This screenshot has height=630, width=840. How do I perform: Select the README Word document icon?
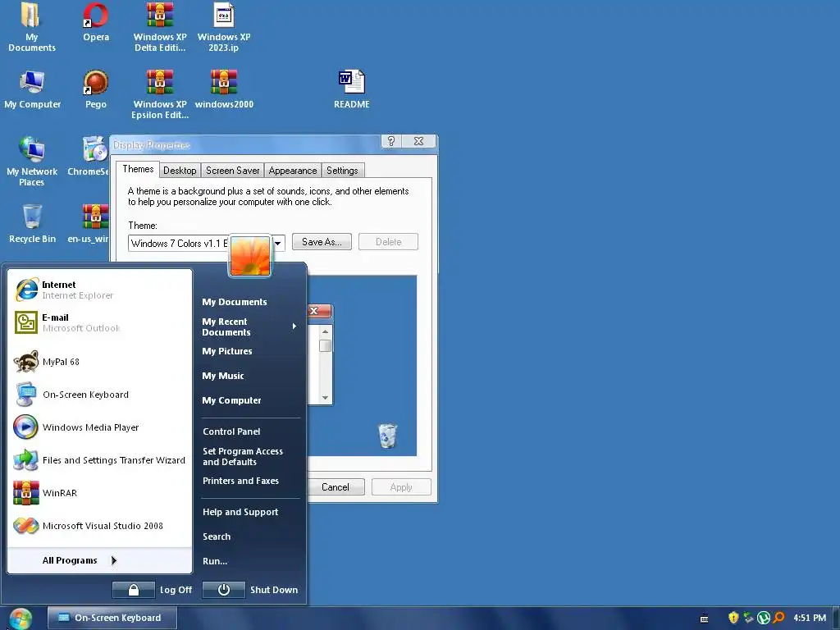pos(351,89)
